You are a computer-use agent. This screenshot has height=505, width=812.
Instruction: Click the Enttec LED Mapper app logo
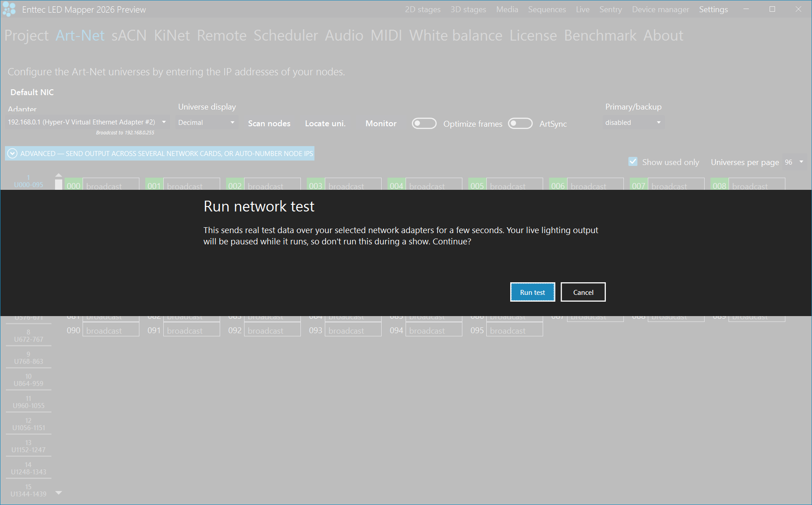coord(9,9)
